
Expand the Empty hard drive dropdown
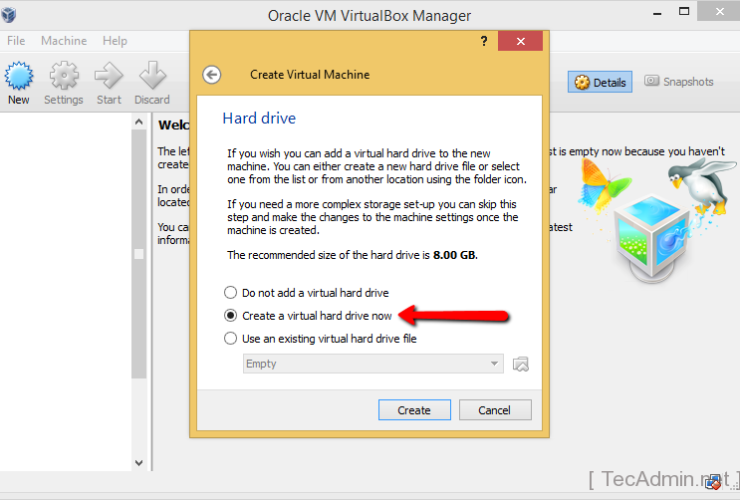373,364
